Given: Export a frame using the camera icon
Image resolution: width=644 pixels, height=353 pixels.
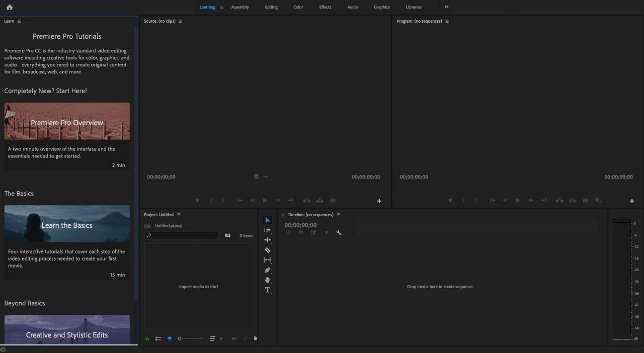Looking at the screenshot, I should (585, 200).
